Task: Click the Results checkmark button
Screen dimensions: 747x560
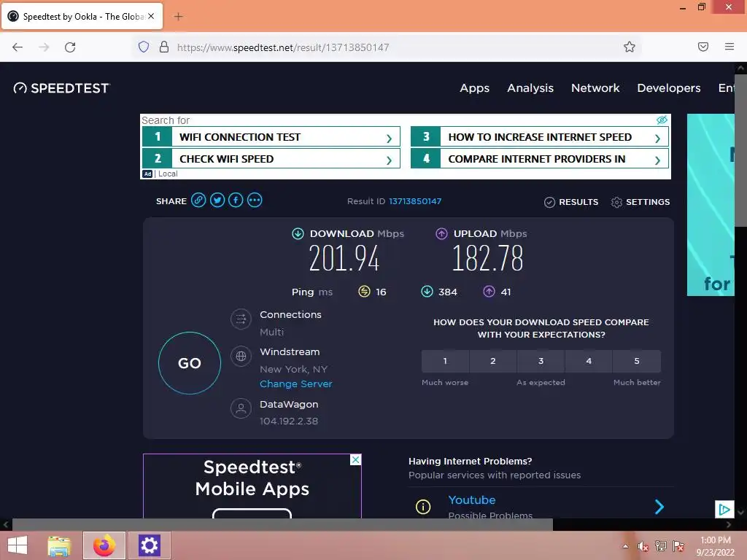Action: click(x=571, y=202)
